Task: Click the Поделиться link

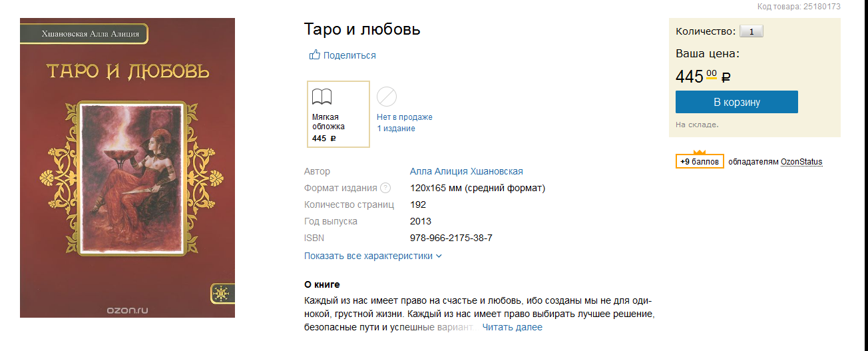Action: [x=349, y=55]
